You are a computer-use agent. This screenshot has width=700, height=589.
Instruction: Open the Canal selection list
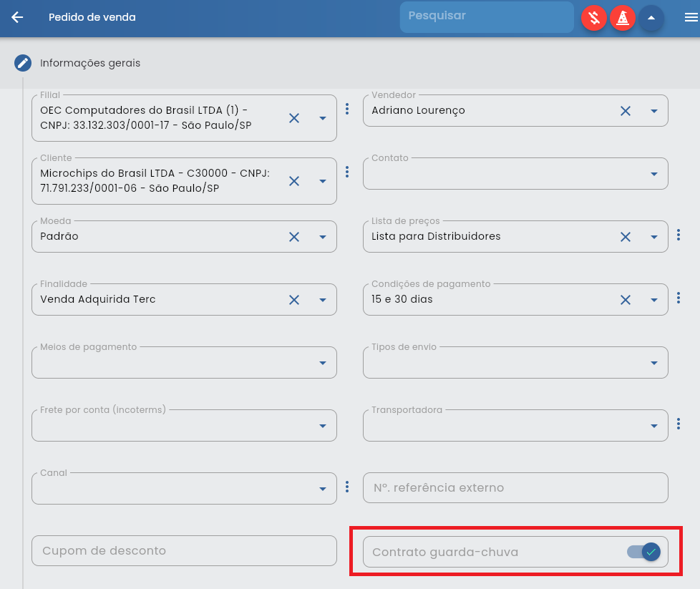(323, 488)
